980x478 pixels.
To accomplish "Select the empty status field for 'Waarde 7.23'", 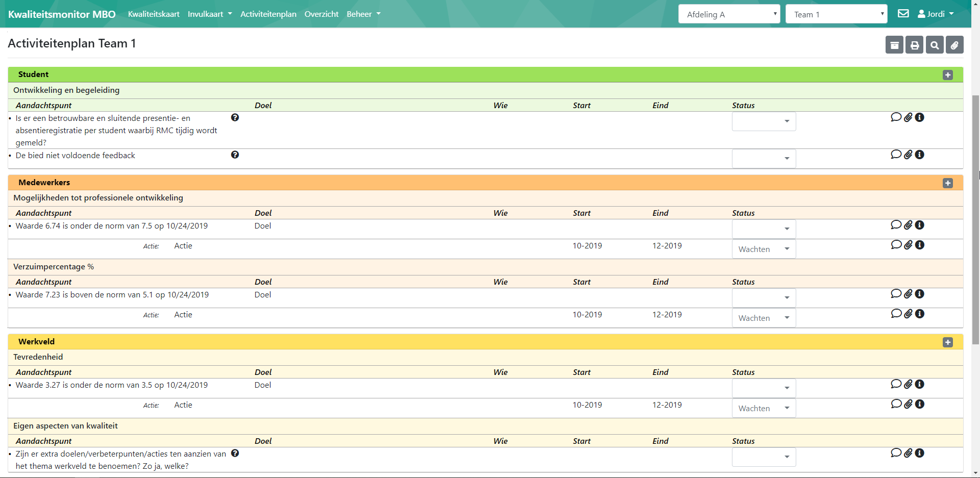I will coord(764,297).
